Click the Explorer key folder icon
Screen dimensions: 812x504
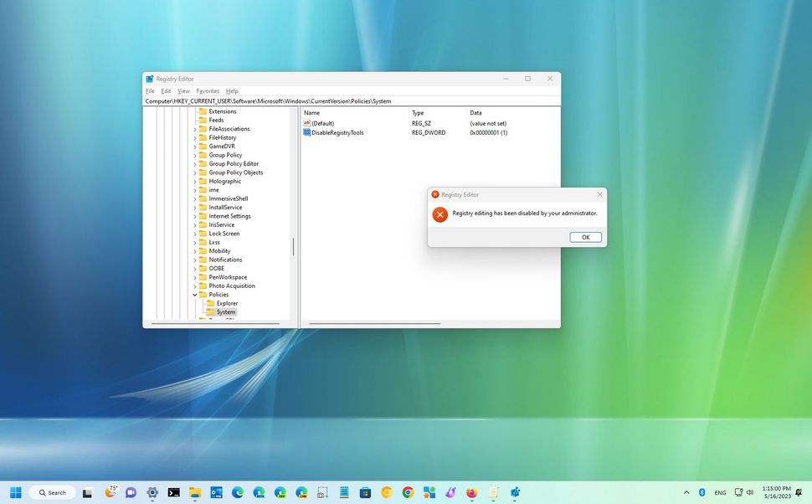point(210,303)
